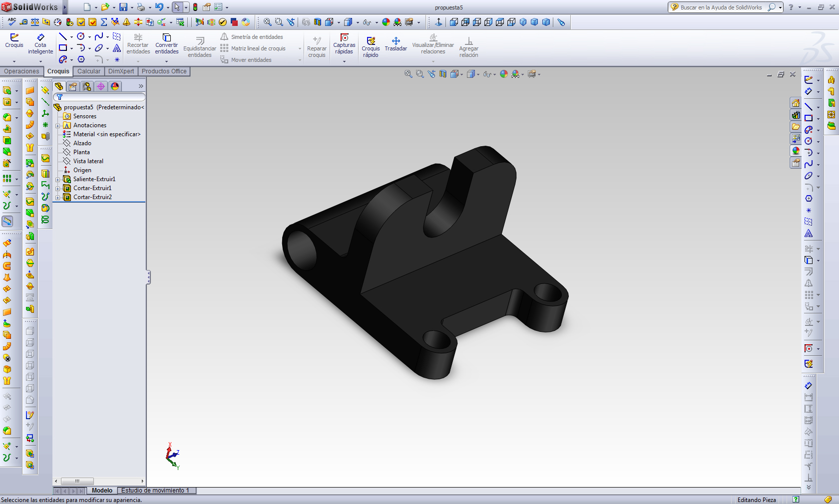Image resolution: width=839 pixels, height=504 pixels.
Task: Click the Recortar entidades trim tool
Action: coord(138,44)
